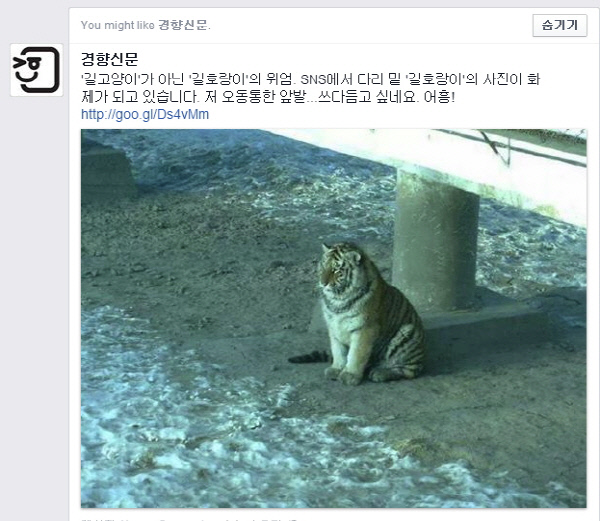Click the 경향신문 winking face profile icon
The height and width of the screenshot is (521, 600).
point(37,70)
